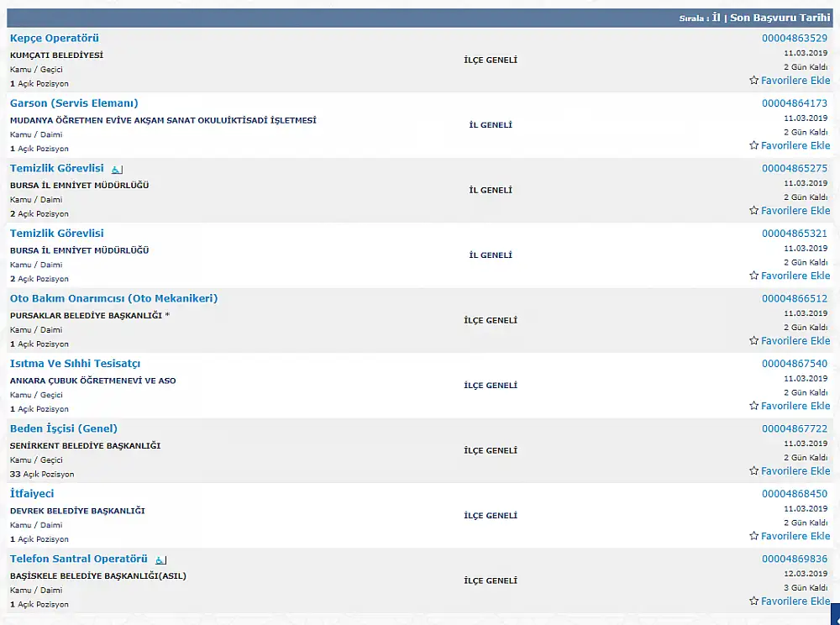Click listing number 00004864173
The image size is (840, 625).
795,102
